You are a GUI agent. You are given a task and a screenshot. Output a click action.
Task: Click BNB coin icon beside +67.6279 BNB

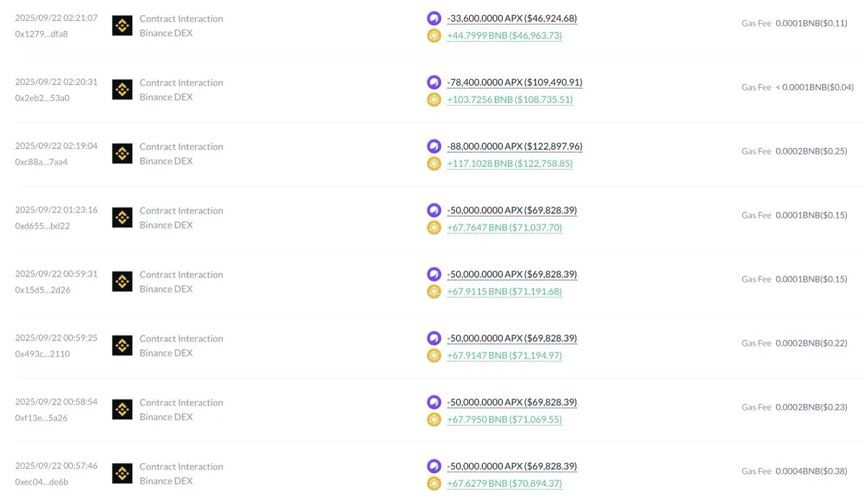(434, 484)
